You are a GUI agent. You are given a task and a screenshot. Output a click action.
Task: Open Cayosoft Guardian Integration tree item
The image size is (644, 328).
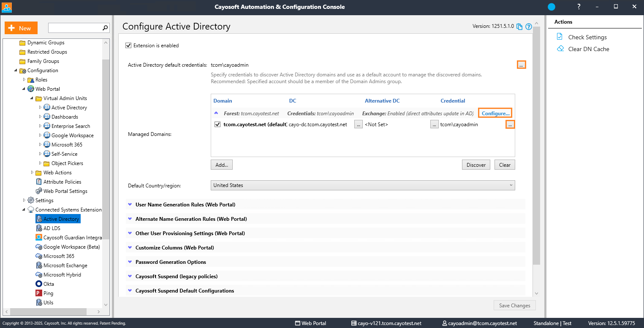pyautogui.click(x=72, y=238)
